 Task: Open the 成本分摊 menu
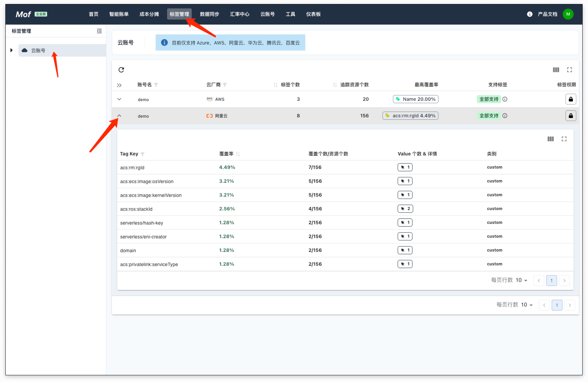[x=149, y=14]
